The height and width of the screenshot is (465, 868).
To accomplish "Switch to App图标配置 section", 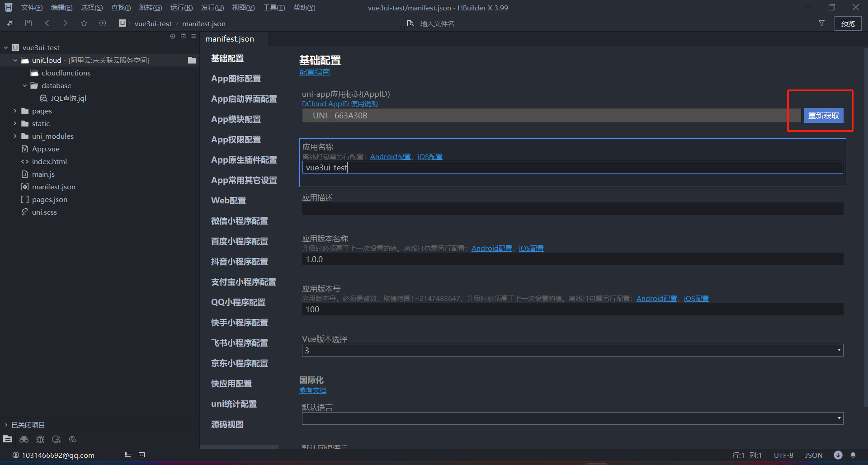I will point(236,79).
